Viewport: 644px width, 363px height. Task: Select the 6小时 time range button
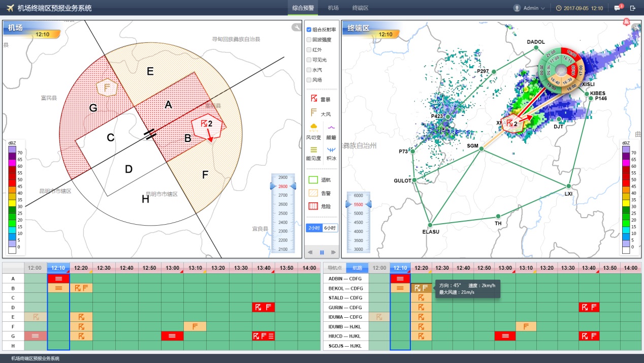point(330,228)
